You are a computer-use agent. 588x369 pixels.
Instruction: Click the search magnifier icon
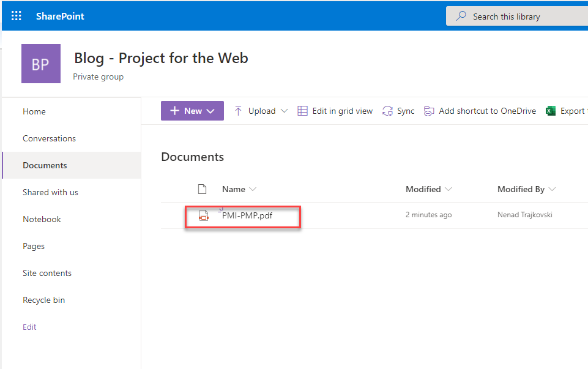[x=461, y=17]
